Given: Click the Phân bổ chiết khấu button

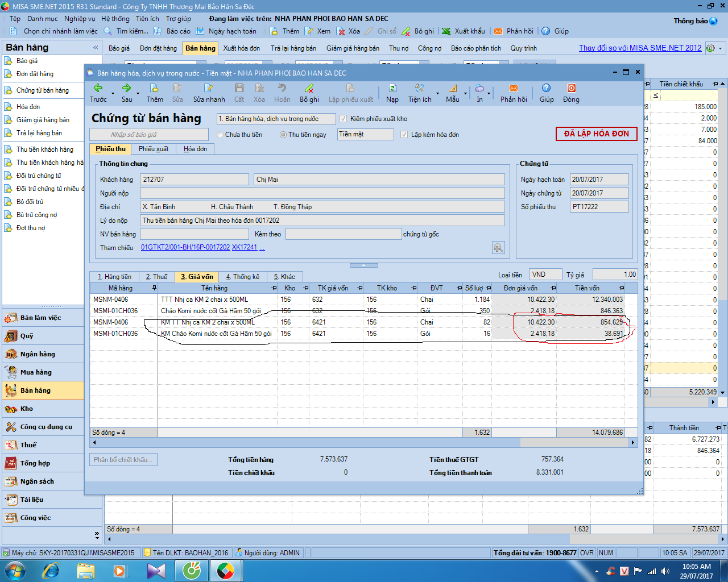Looking at the screenshot, I should click(x=123, y=460).
